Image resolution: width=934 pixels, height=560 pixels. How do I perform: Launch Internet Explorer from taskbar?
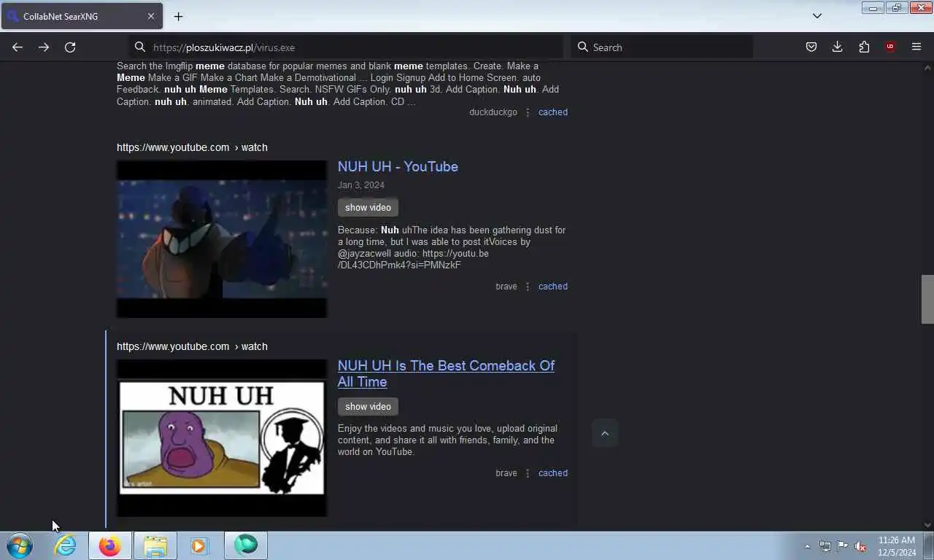click(x=66, y=545)
